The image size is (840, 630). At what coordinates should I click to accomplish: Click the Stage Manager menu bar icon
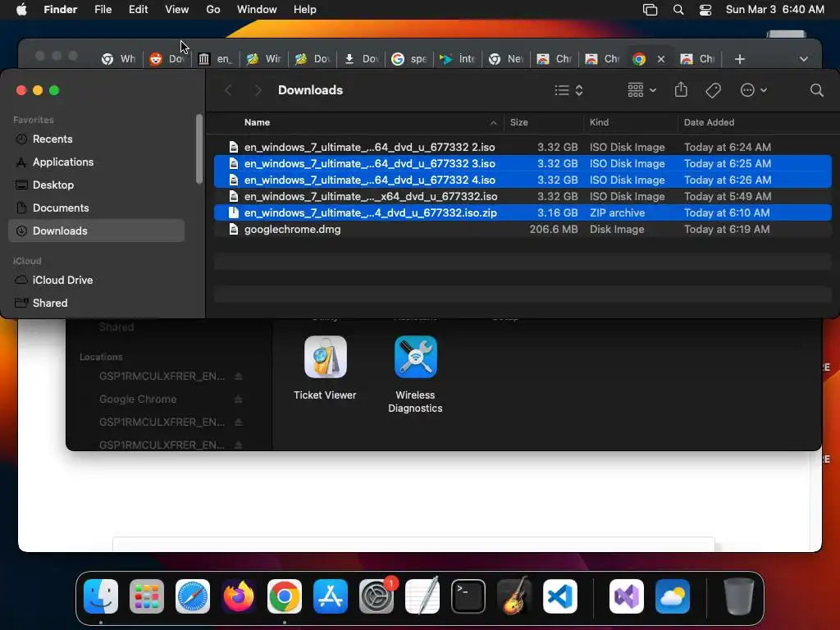coord(650,10)
